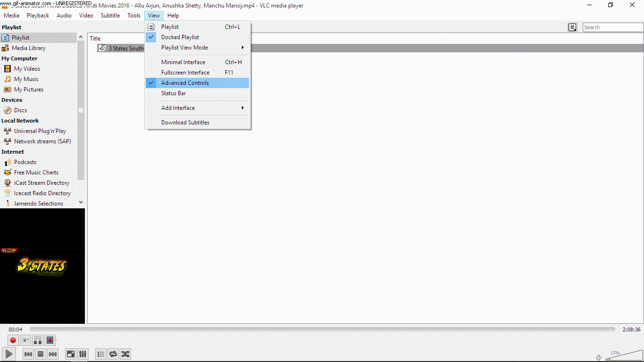Open iCast Stream Directory
Viewport: 644px width, 362px height.
click(39, 183)
